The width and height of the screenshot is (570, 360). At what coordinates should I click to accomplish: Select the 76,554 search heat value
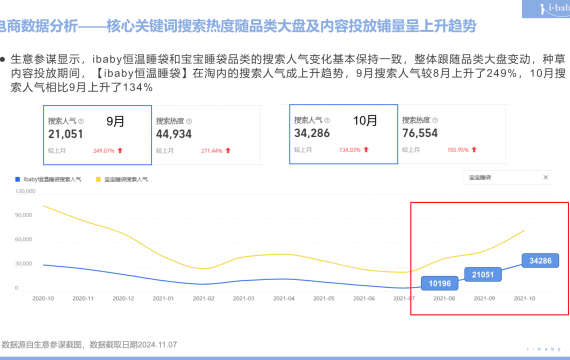pos(420,133)
